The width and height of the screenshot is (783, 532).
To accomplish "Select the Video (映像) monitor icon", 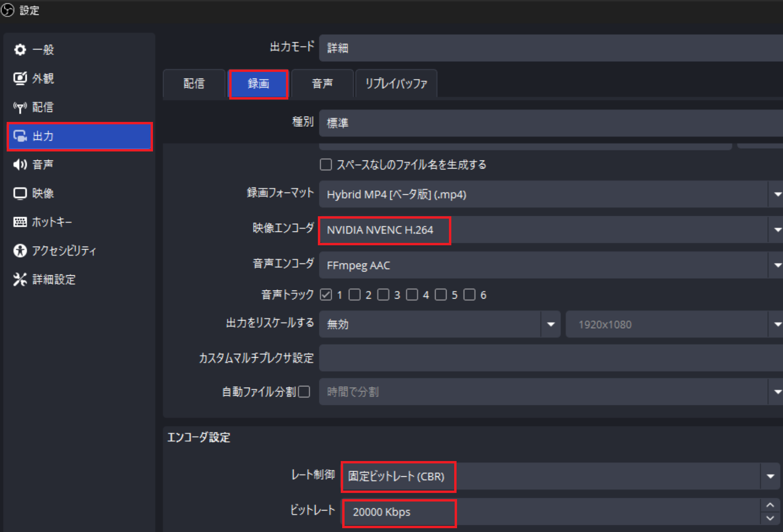I will click(20, 193).
